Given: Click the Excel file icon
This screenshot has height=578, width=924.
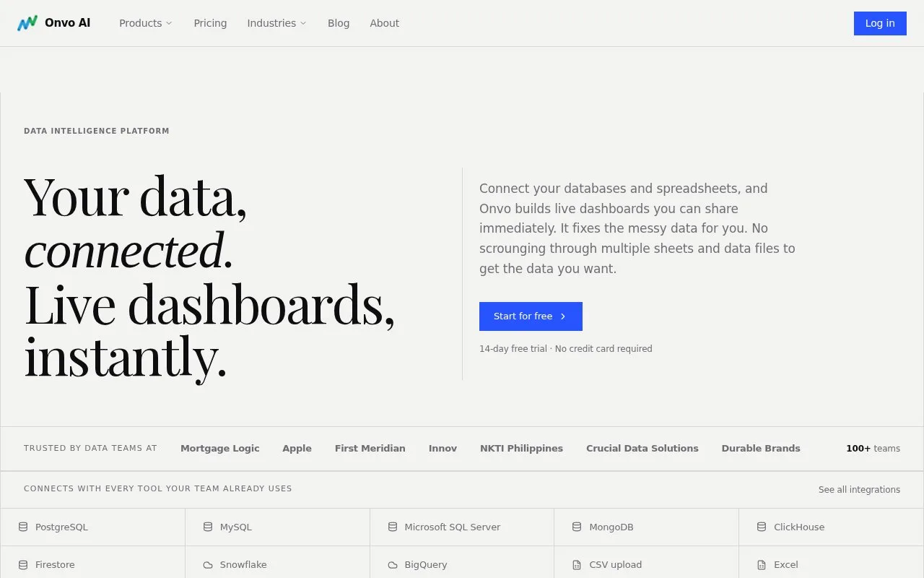Looking at the screenshot, I should 762,564.
